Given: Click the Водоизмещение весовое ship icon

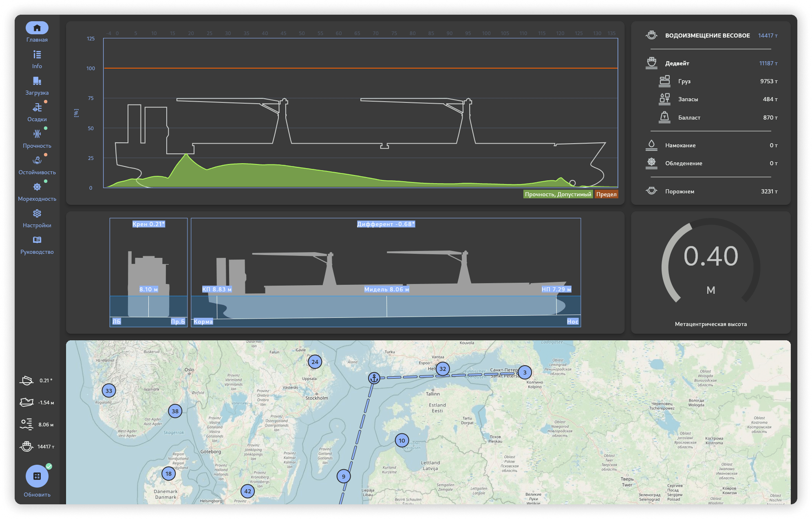Looking at the screenshot, I should click(651, 35).
